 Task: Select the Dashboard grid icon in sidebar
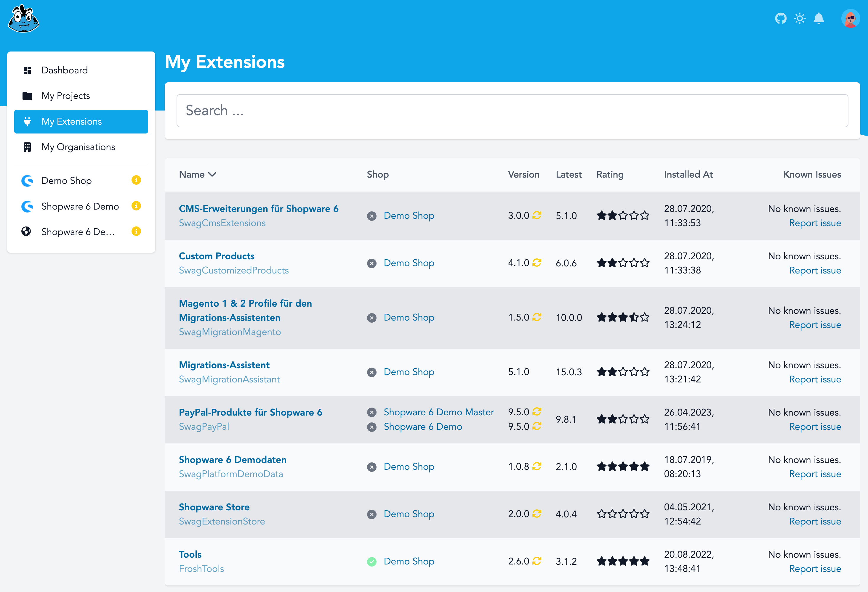click(x=27, y=70)
